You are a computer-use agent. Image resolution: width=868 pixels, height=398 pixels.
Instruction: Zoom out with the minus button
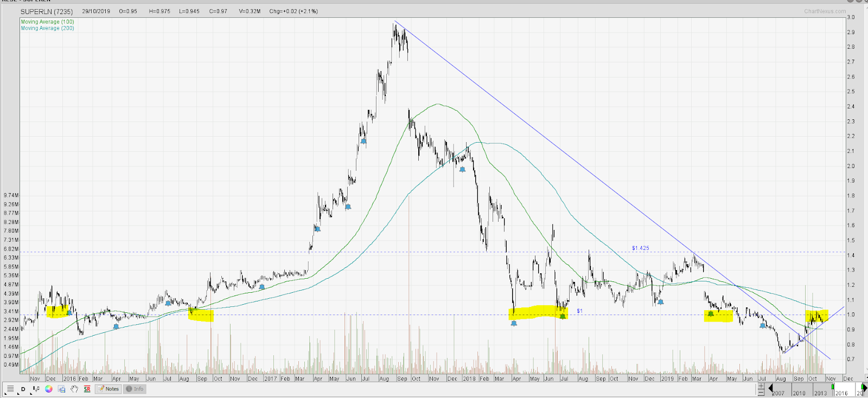[761, 392]
